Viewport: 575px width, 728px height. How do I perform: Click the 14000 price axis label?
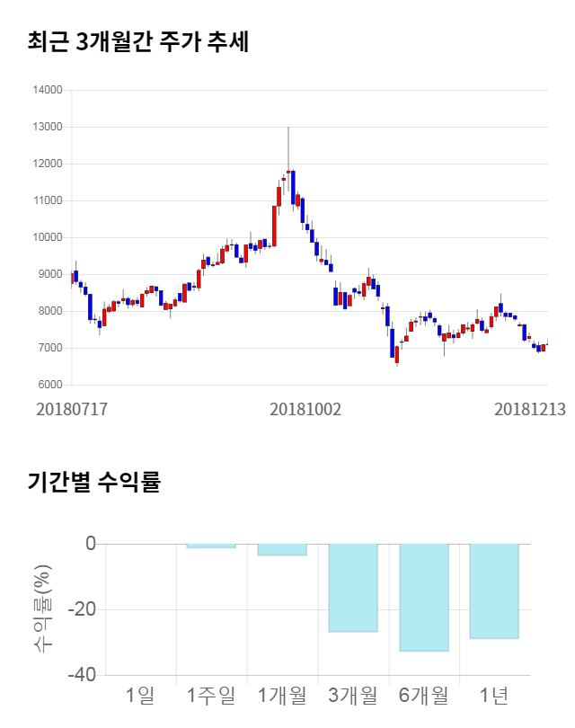tap(47, 90)
